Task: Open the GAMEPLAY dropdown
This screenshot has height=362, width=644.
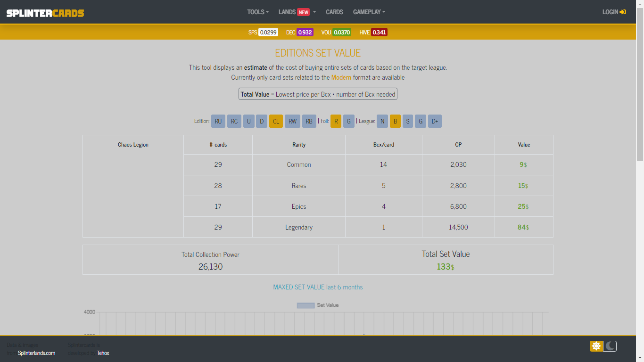Action: tap(369, 12)
